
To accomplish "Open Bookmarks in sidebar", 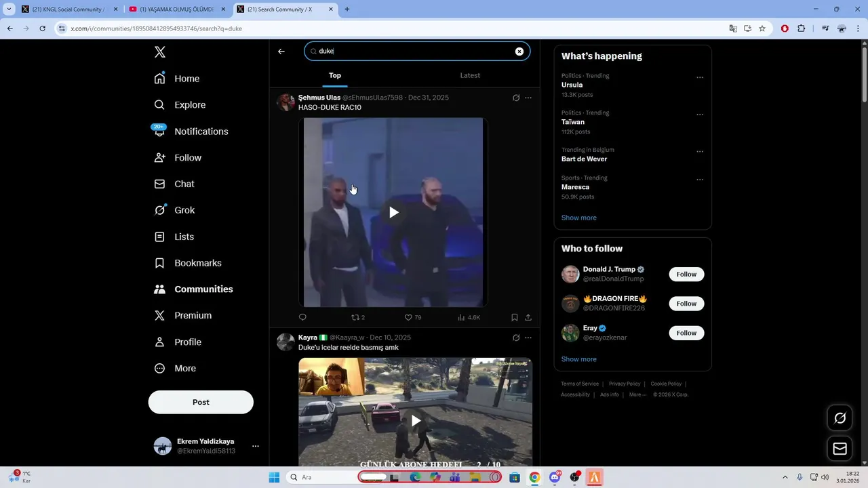I will tap(188, 263).
